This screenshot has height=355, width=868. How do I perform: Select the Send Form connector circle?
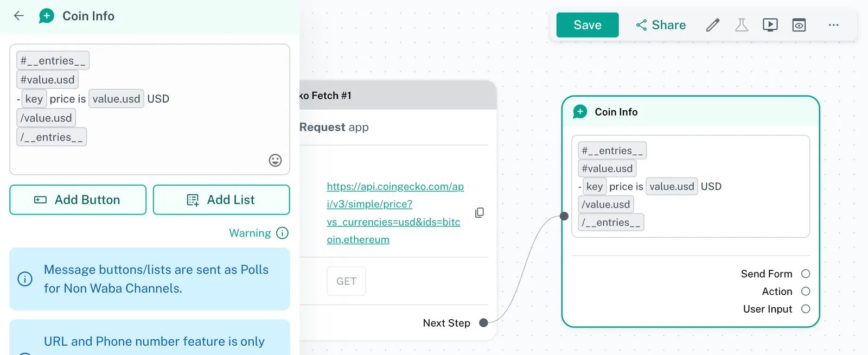point(806,274)
